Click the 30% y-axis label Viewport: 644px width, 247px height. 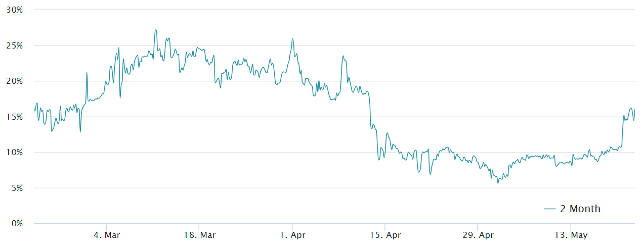[x=15, y=10]
